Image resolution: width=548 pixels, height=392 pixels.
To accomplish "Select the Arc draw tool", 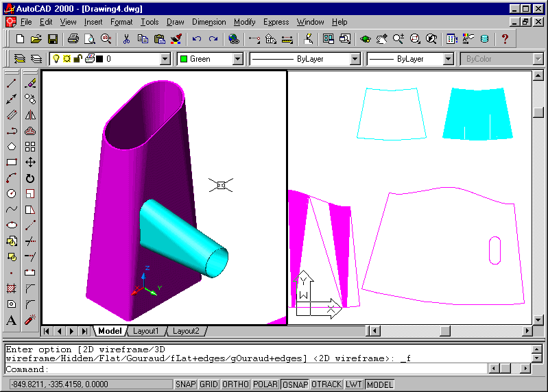I will tap(12, 178).
